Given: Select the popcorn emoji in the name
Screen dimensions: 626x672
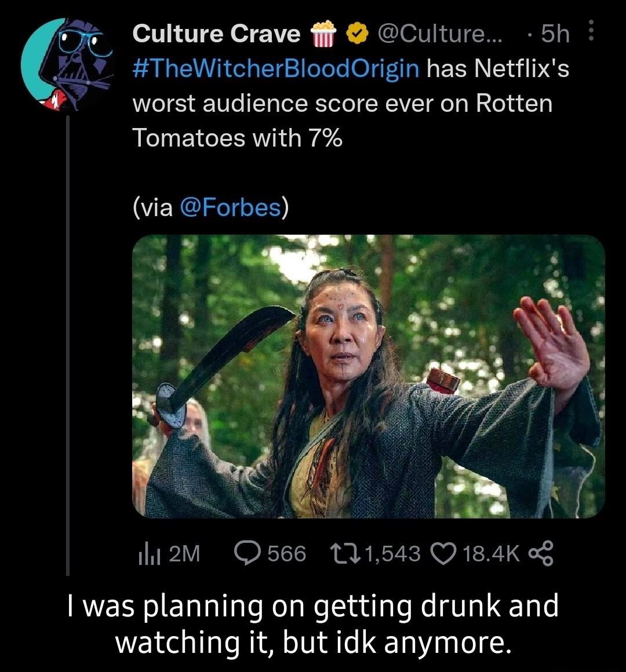Looking at the screenshot, I should pos(322,35).
